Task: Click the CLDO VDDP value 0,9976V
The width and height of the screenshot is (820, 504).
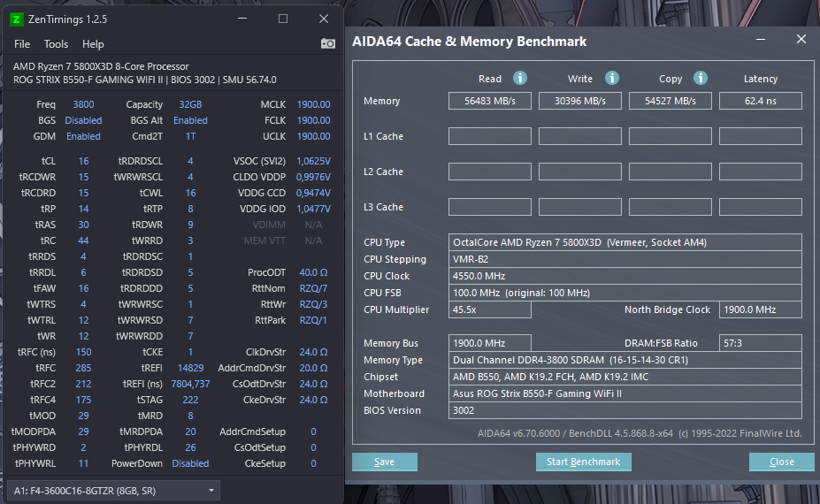Action: tap(313, 177)
